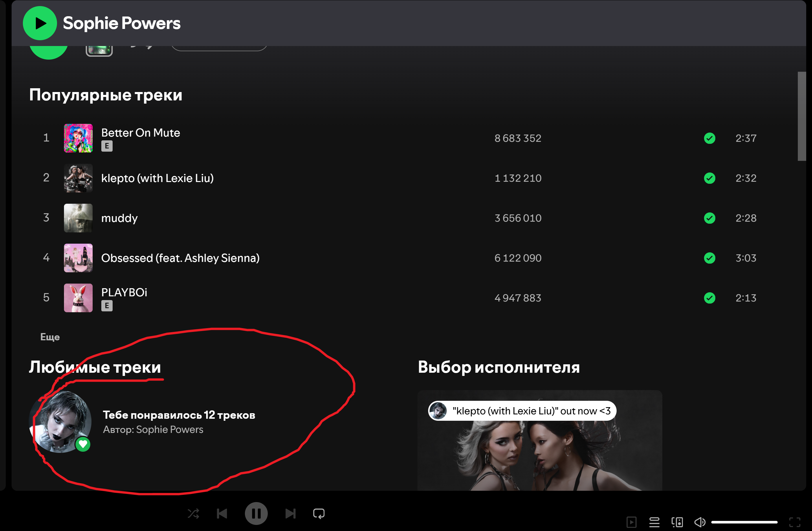Toggle the saved checkmark for muddy
This screenshot has width=812, height=531.
(x=710, y=218)
